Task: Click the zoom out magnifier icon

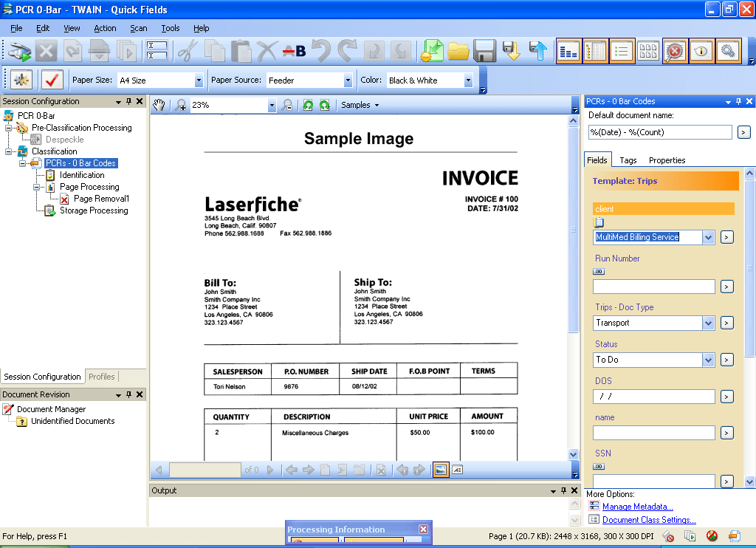Action: coord(287,105)
